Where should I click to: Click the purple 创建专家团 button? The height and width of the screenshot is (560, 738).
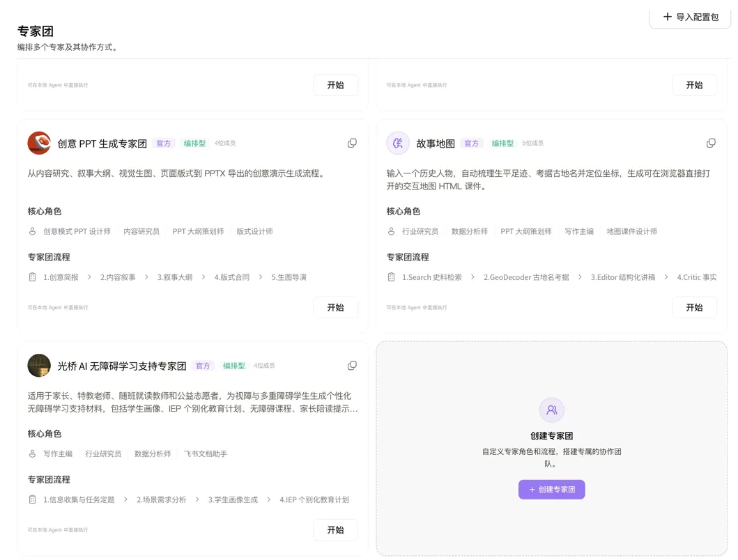(552, 490)
